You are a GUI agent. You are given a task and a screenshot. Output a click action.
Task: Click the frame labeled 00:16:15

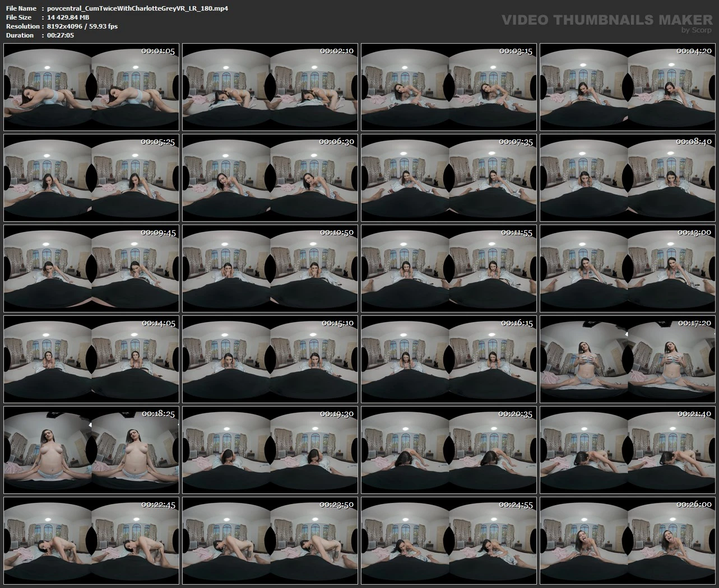coord(449,359)
